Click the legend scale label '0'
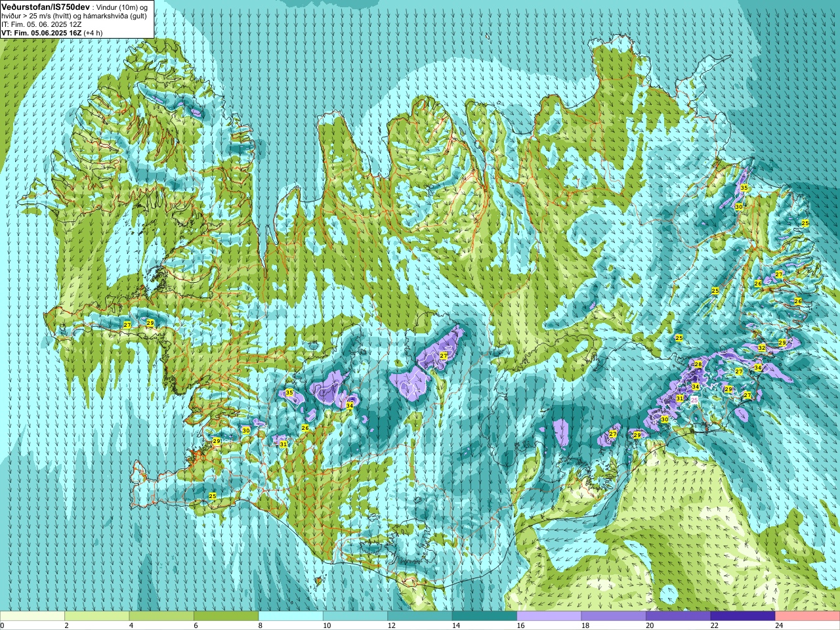 [3, 625]
